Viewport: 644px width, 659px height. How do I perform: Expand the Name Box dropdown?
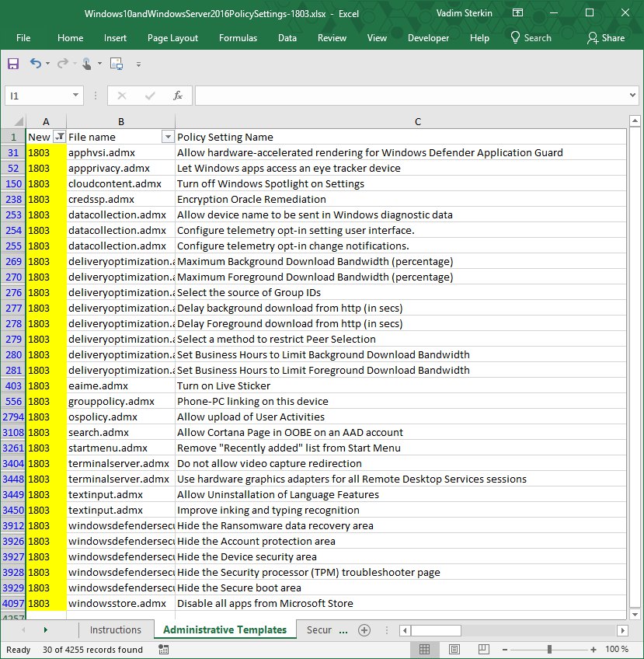tap(75, 96)
